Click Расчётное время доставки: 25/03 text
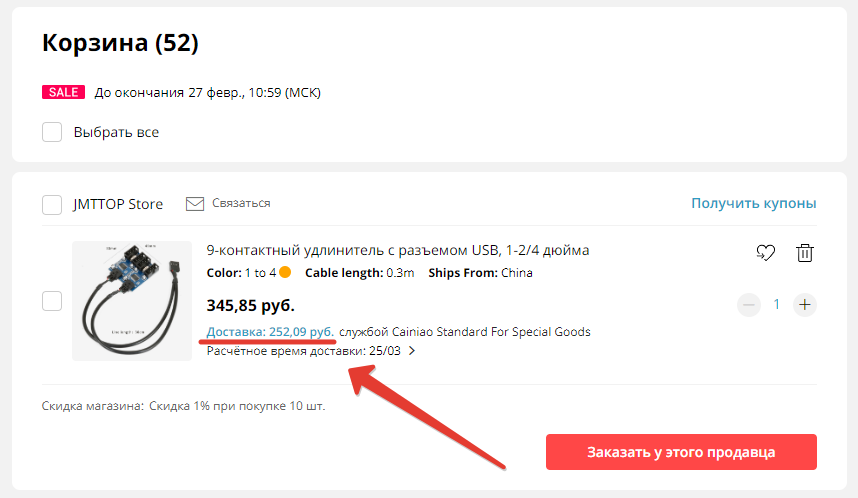858x498 pixels. point(303,351)
